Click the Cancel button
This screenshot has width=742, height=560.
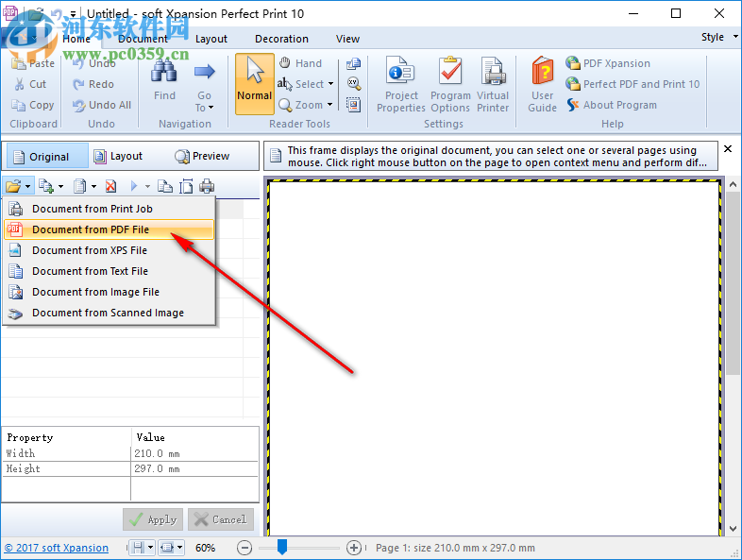221,519
